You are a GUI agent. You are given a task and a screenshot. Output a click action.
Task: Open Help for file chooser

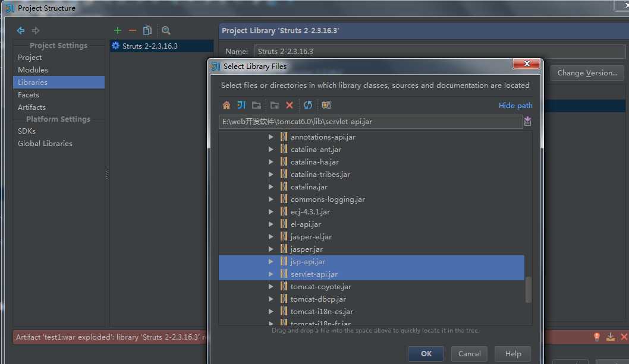[513, 353]
